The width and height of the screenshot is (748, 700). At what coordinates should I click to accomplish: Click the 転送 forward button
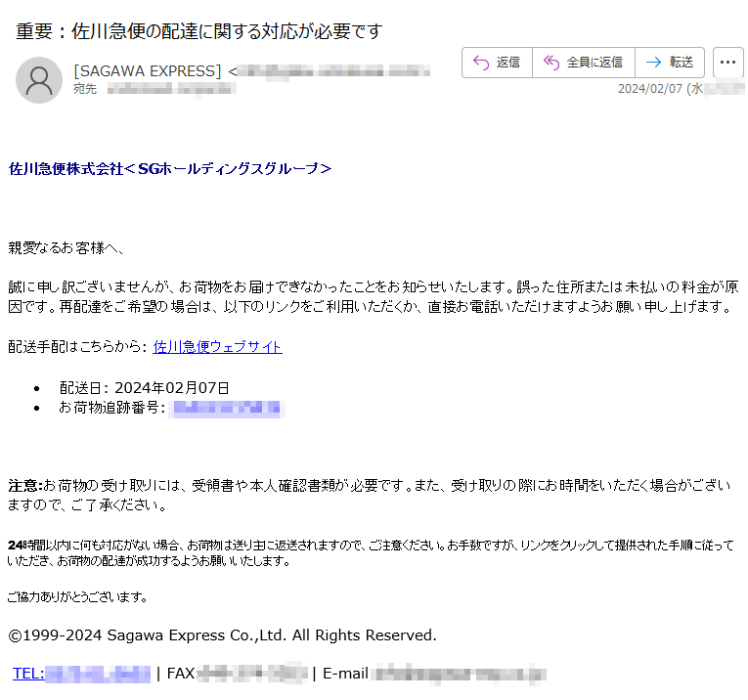coord(670,63)
